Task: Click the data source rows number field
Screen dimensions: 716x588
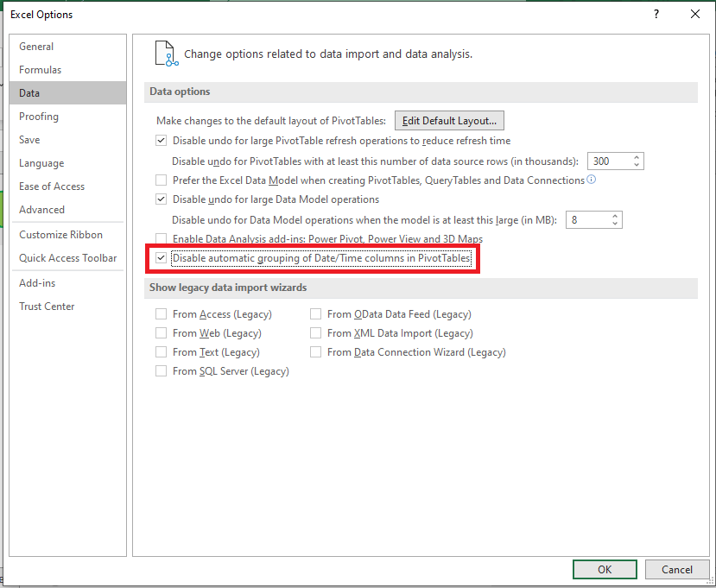Action: pos(609,161)
